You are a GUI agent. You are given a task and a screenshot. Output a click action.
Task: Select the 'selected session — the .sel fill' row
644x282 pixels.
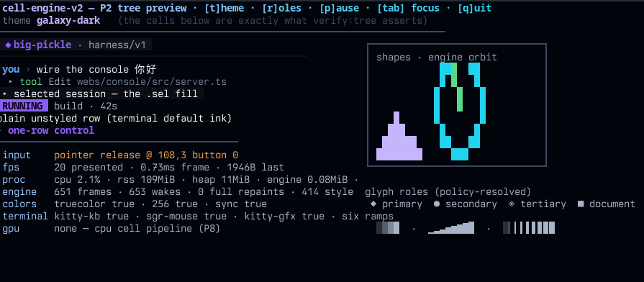tap(101, 94)
